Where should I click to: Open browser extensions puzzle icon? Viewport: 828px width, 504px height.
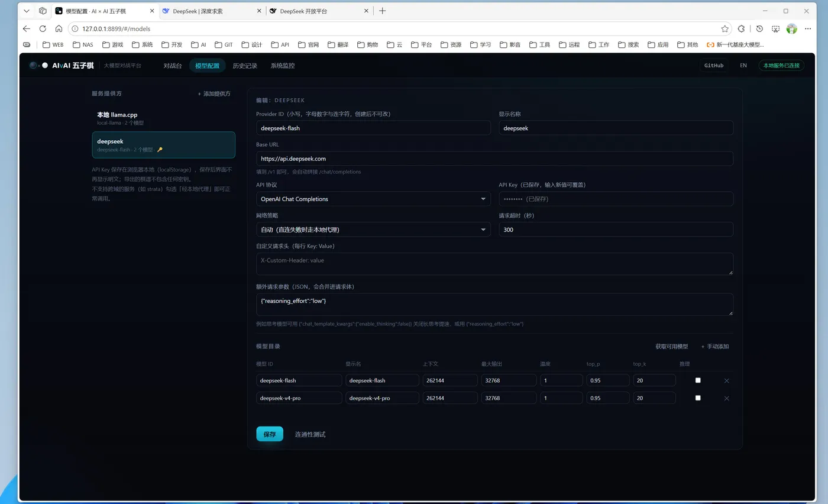click(741, 28)
